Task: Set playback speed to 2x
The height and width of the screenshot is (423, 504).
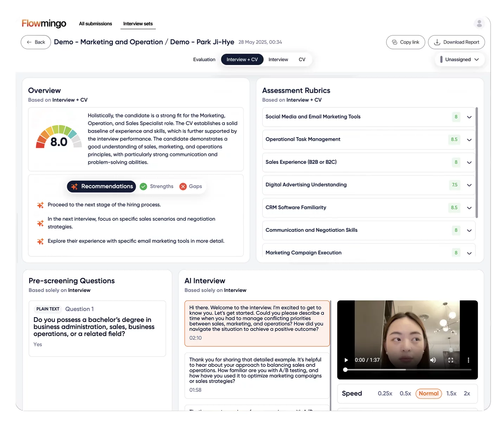Action: tap(467, 393)
